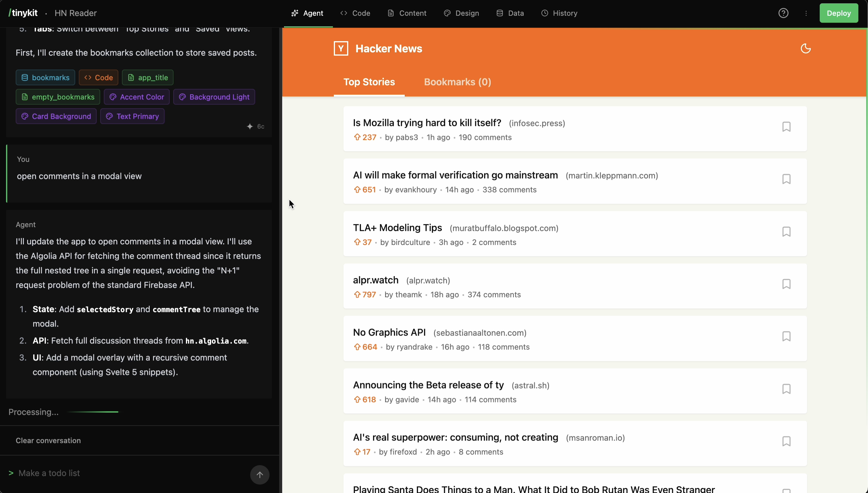Bookmark the alpr.watch story
Image resolution: width=868 pixels, height=493 pixels.
coord(786,284)
